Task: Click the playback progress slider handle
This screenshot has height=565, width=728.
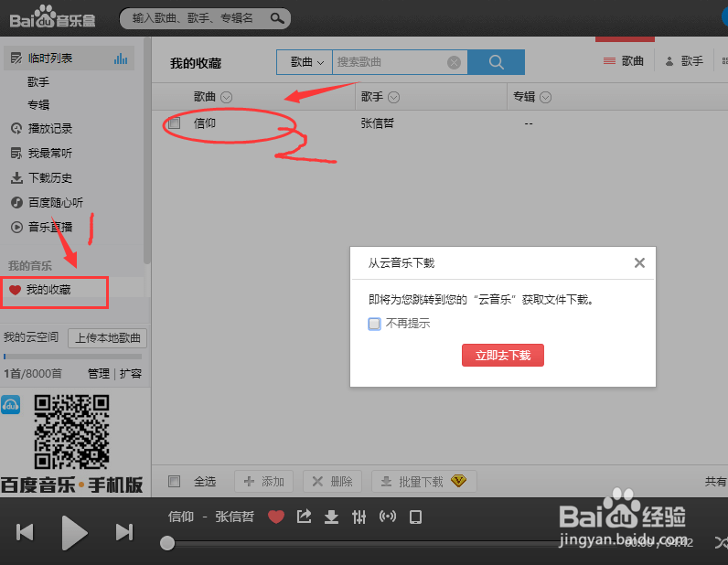Action: tap(167, 543)
